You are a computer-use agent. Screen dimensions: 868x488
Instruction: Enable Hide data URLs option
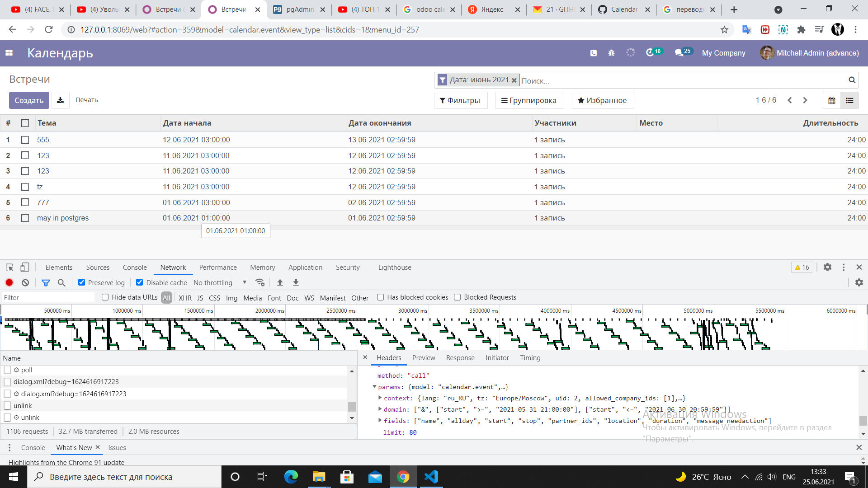click(105, 297)
